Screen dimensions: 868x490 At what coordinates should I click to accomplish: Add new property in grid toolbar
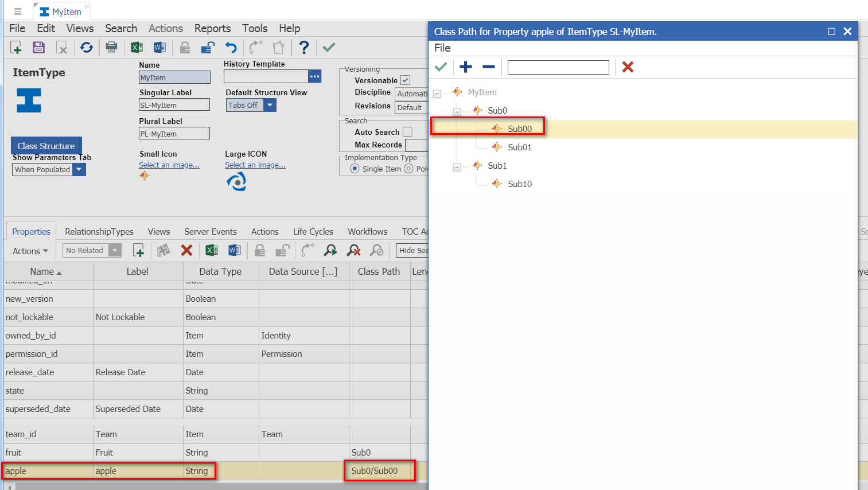[138, 250]
